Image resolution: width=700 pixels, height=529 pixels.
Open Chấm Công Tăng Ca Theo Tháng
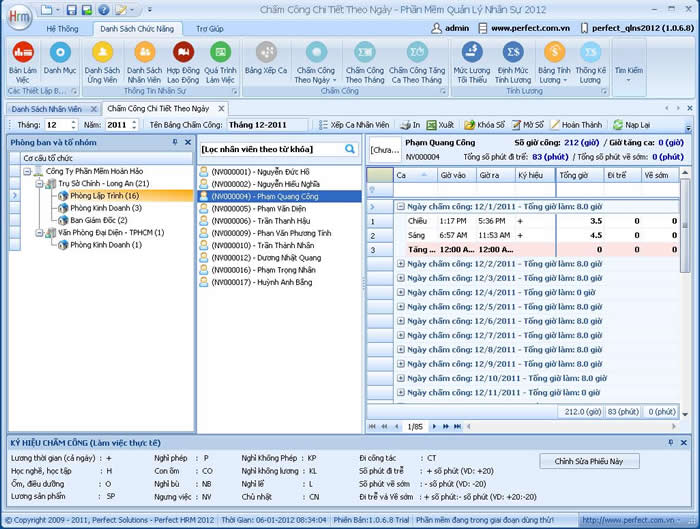coord(417,62)
